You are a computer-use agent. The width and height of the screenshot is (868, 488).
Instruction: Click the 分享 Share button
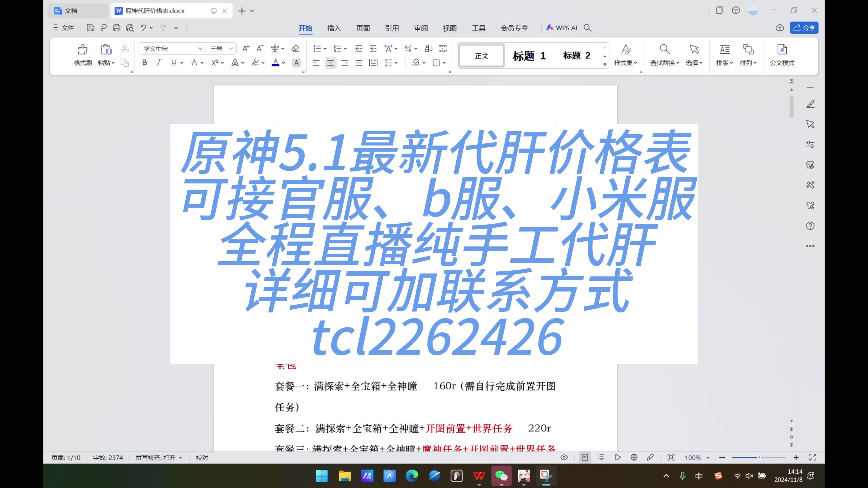(x=804, y=28)
